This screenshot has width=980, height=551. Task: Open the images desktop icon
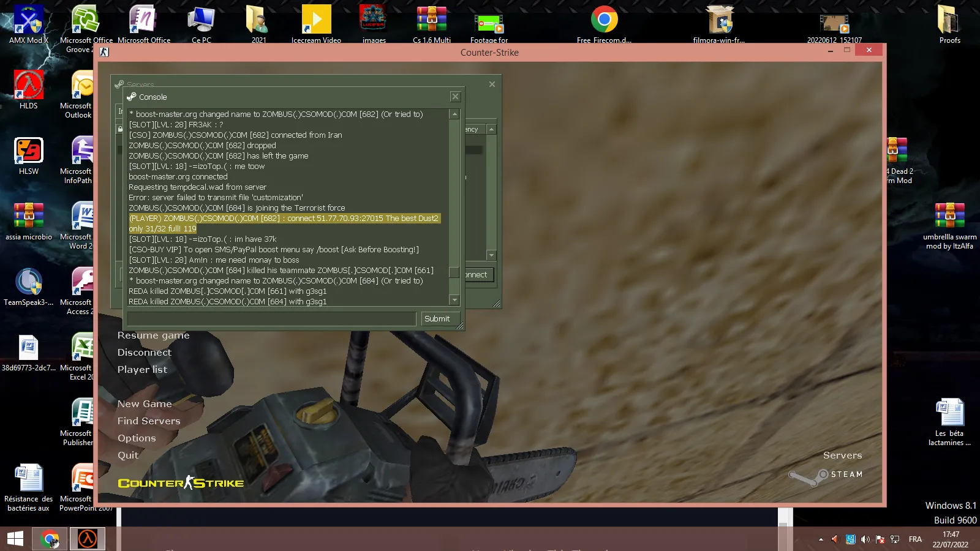tap(374, 24)
